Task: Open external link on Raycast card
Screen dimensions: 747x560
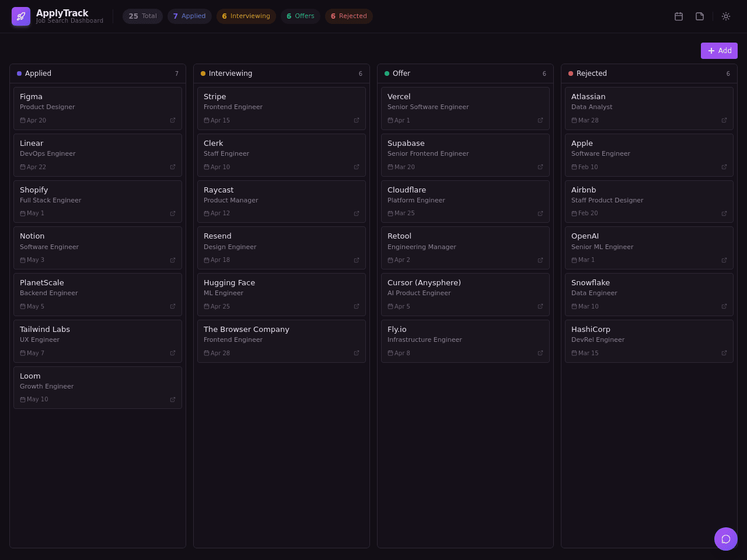Action: coord(357,213)
